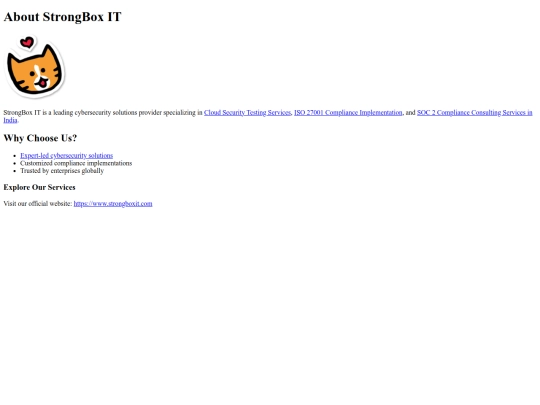This screenshot has width=540, height=405.
Task: Click the Trusted by enterprises globally item
Action: click(x=62, y=171)
